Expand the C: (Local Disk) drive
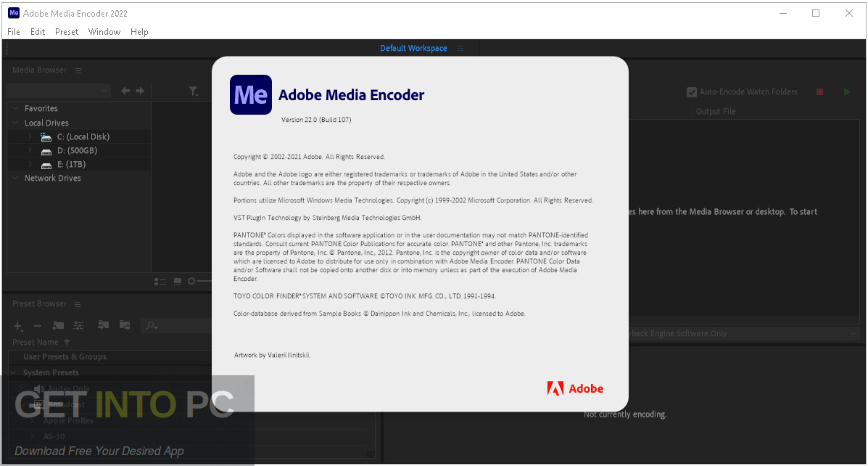The image size is (868, 466). pos(30,136)
